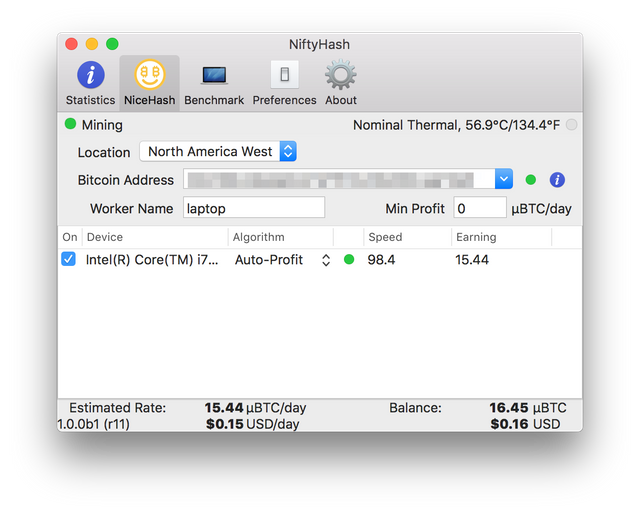Click the green status dot beside Bitcoin Address
640x513 pixels.
tap(531, 180)
